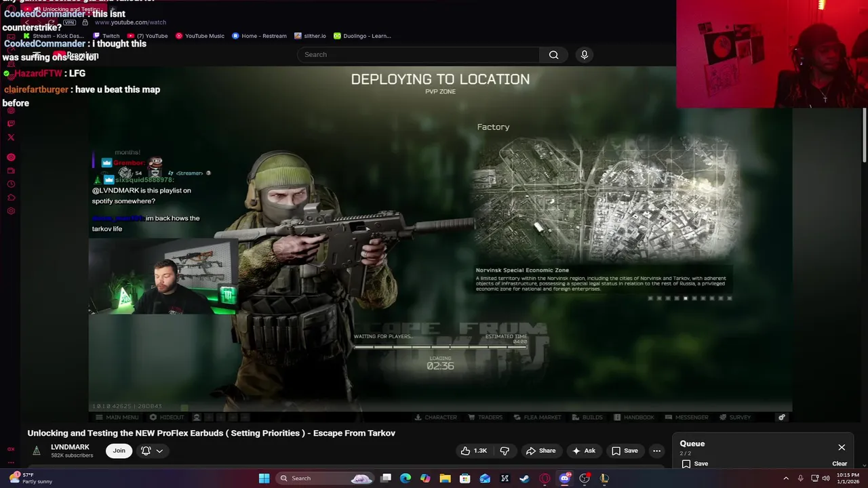Open Duolingo bookmark
This screenshot has width=868, height=488.
[x=363, y=36]
